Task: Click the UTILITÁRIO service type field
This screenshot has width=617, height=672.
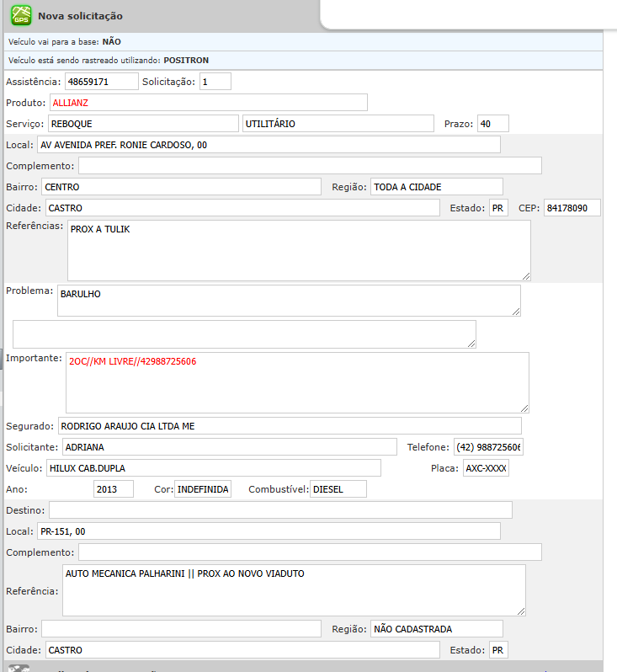Action: [x=338, y=124]
